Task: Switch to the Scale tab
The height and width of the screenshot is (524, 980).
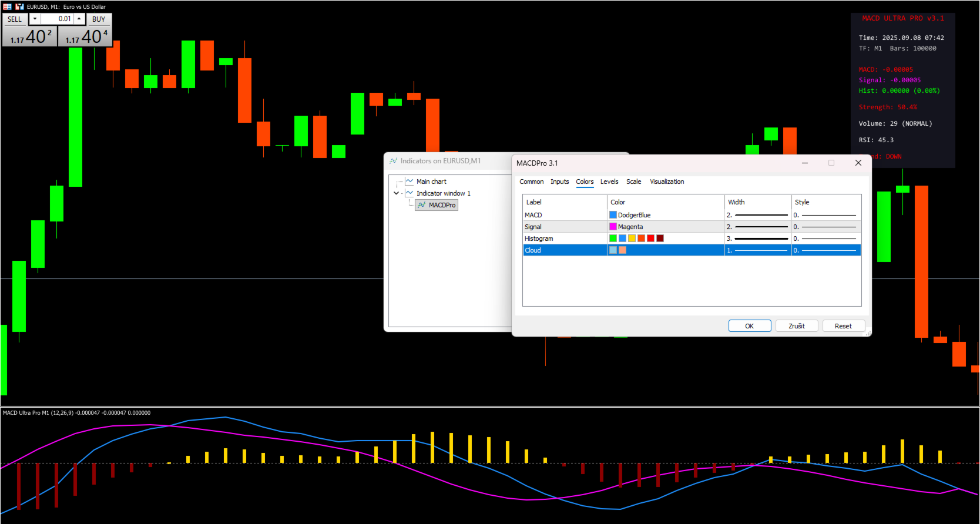Action: coord(634,182)
